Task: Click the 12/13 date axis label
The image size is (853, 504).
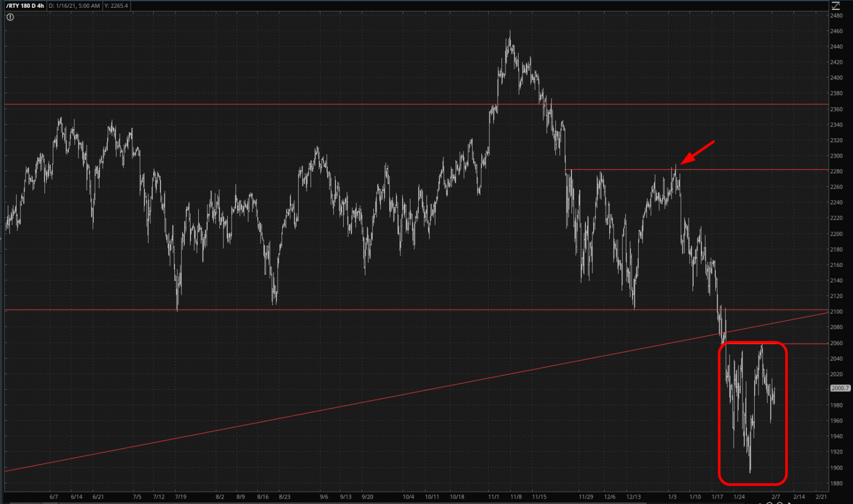Action: (634, 497)
